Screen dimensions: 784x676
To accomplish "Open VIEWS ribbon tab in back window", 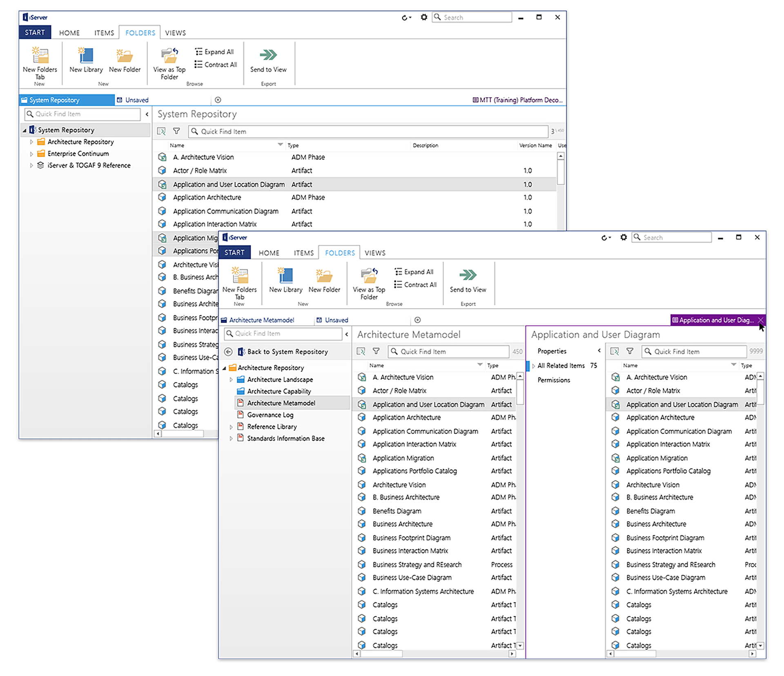I will pos(175,33).
